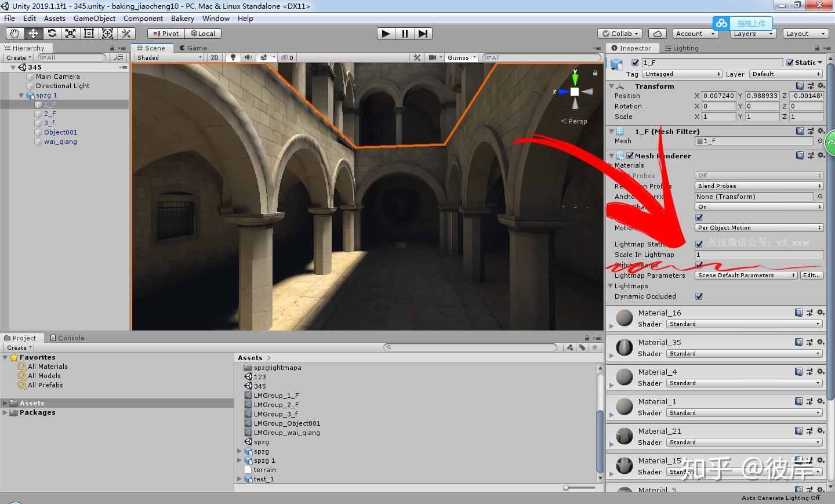
Task: Click the Edit... lightmap parameters button
Action: [812, 275]
